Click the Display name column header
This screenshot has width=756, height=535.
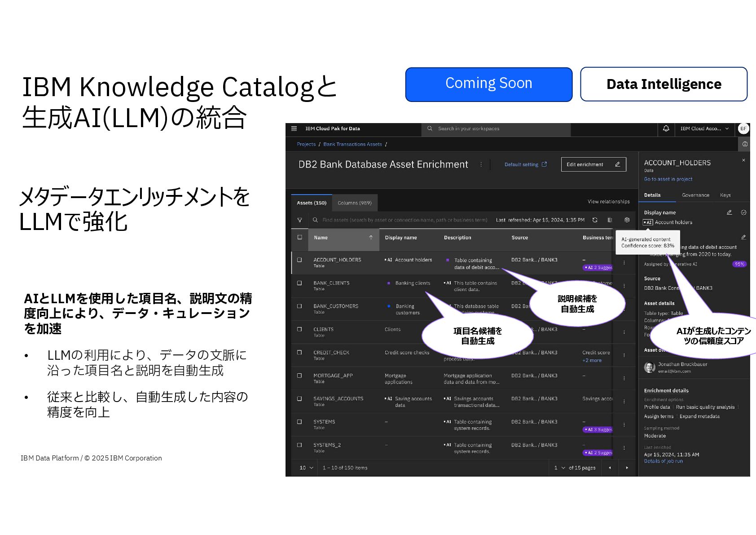tap(401, 238)
